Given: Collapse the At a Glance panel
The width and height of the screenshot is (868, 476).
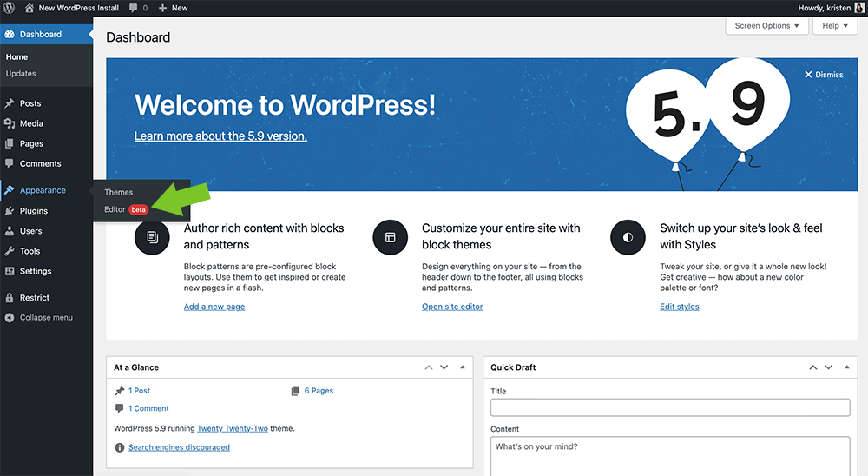Looking at the screenshot, I should (463, 367).
